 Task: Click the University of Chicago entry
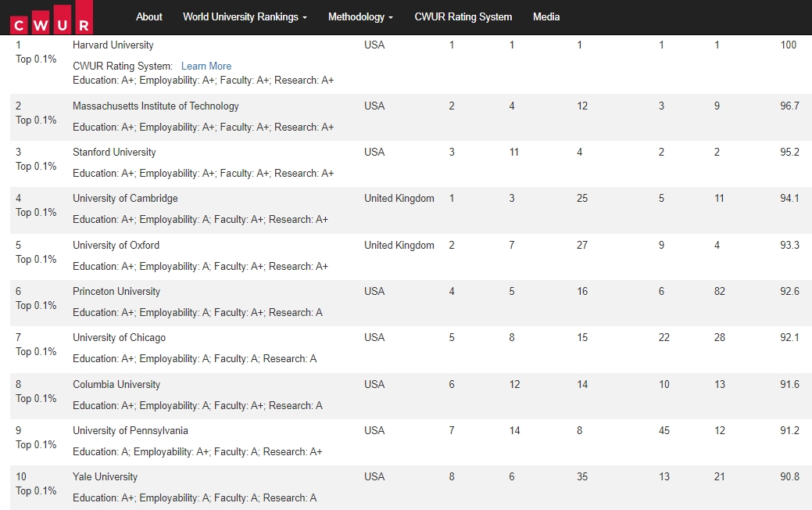119,338
